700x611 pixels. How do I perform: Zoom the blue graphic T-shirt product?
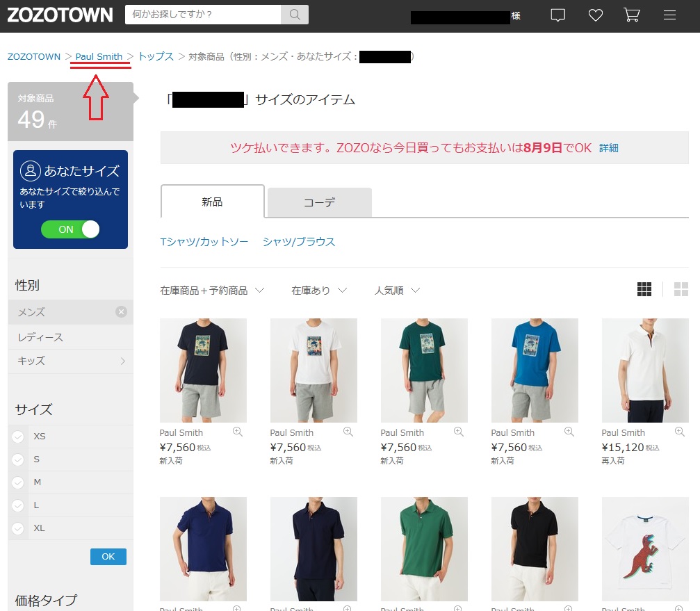(x=569, y=432)
